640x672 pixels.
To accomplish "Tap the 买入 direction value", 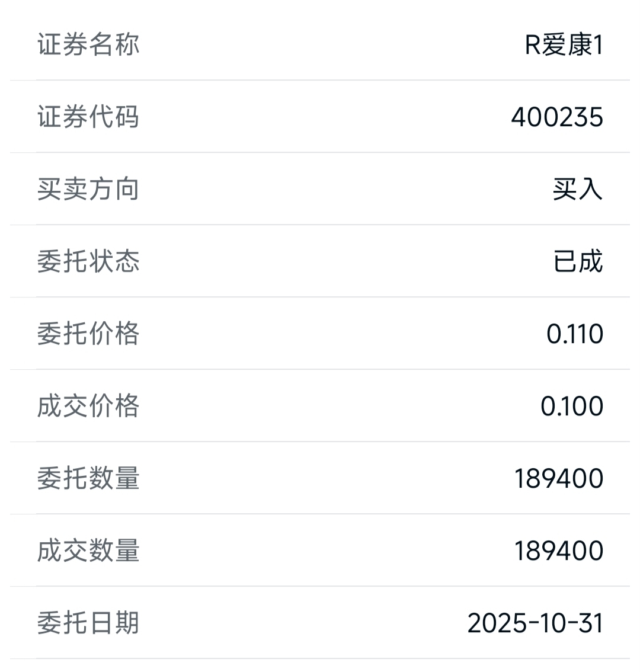I will [578, 189].
